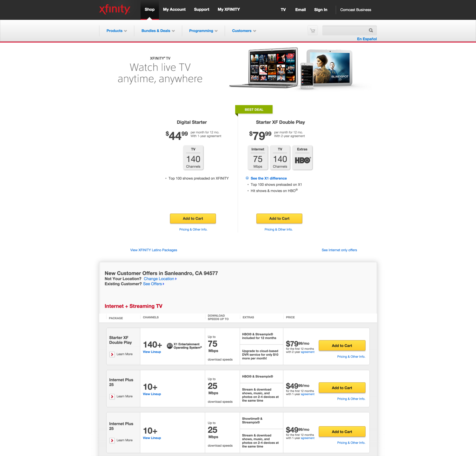Image resolution: width=476 pixels, height=456 pixels.
Task: Click the CHANNELS column header
Action: tap(151, 318)
